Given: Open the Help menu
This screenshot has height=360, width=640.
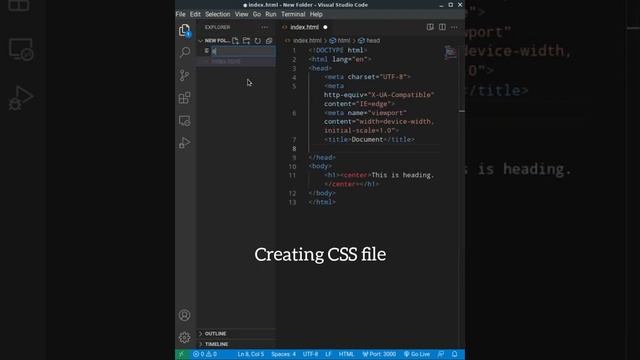Looking at the screenshot, I should click(316, 14).
